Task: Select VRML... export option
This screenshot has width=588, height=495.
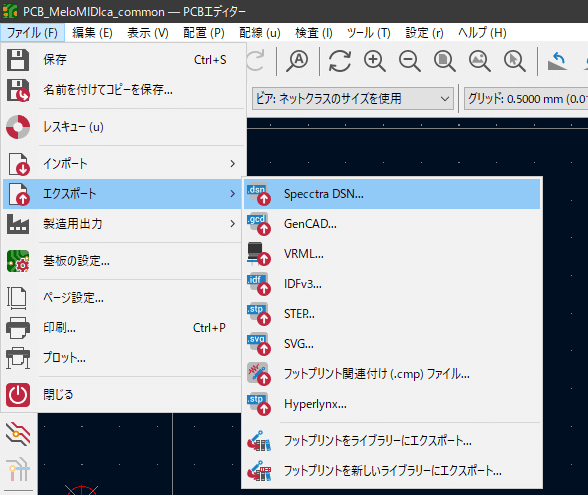Action: coord(392,254)
